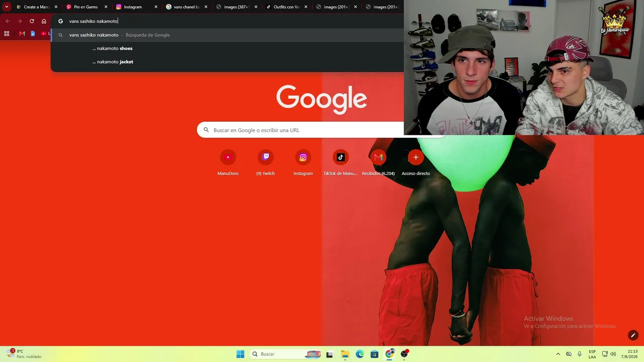Customize page with the pencil button
Screen dimensions: 644x362
pyautogui.click(x=633, y=335)
